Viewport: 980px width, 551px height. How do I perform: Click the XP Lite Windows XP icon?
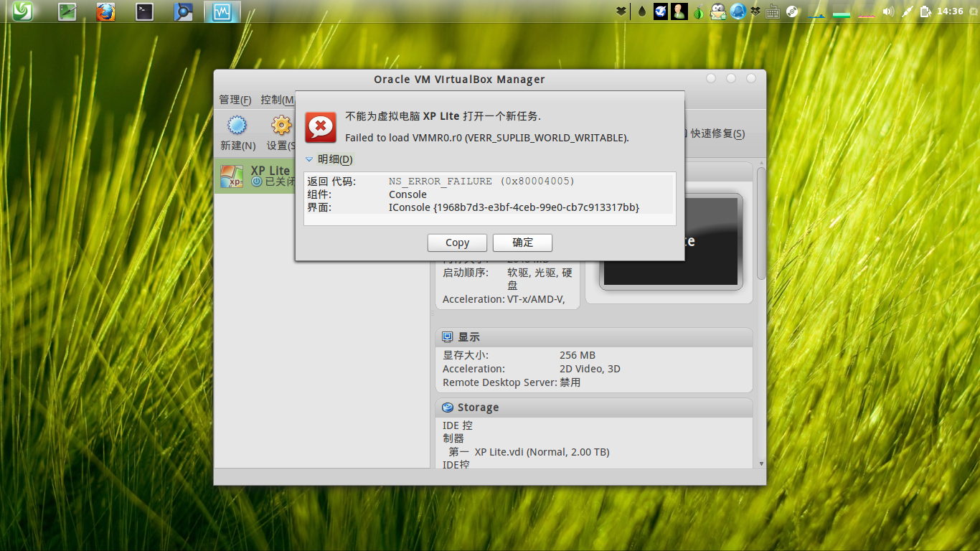click(231, 176)
